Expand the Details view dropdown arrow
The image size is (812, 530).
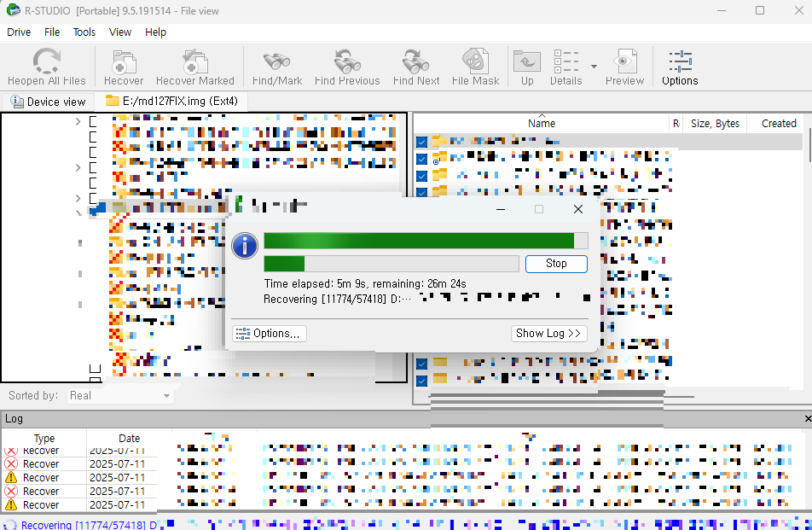pos(594,67)
